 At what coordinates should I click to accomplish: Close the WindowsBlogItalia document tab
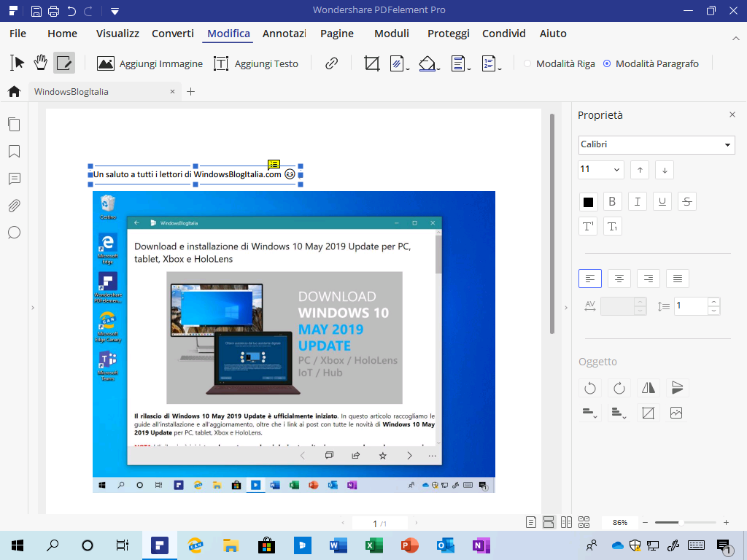[172, 91]
